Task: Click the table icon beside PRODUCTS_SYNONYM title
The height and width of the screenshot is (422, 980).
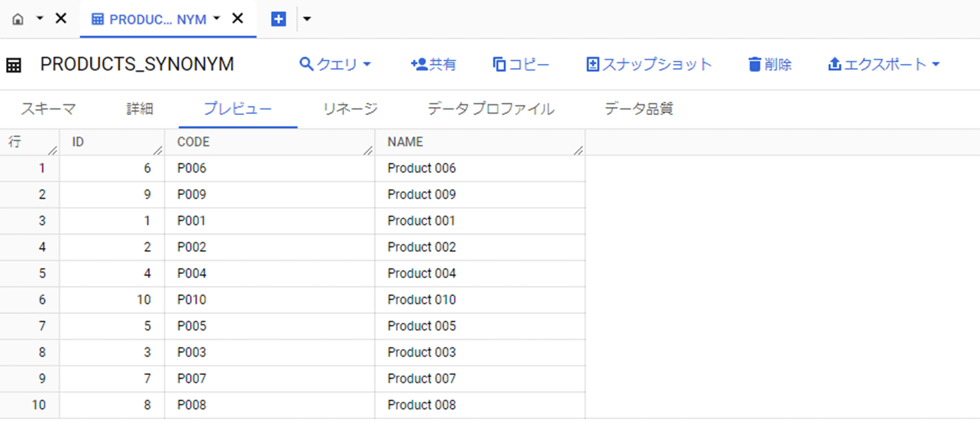Action: click(x=13, y=65)
